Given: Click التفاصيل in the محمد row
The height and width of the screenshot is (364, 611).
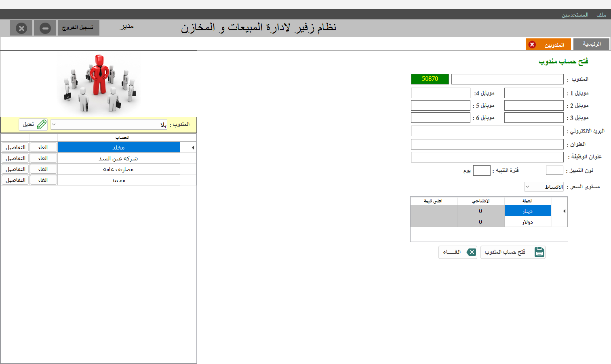Looking at the screenshot, I should pyautogui.click(x=15, y=180).
